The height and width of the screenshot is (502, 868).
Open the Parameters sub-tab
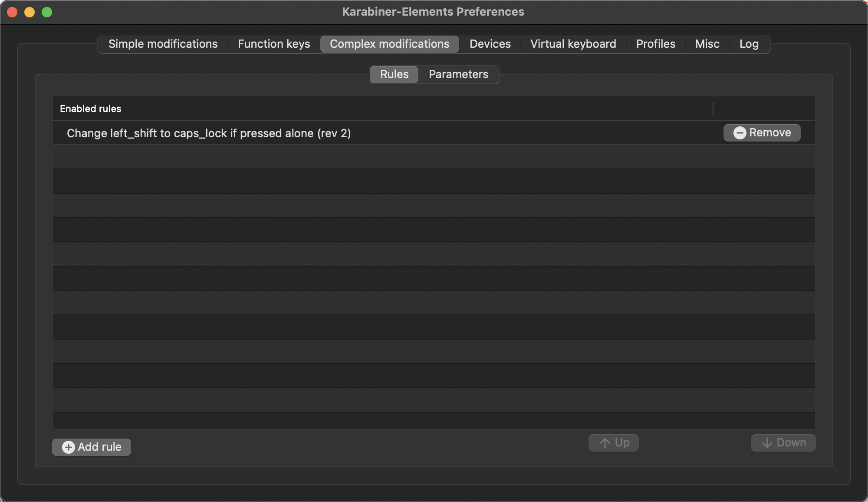tap(458, 74)
